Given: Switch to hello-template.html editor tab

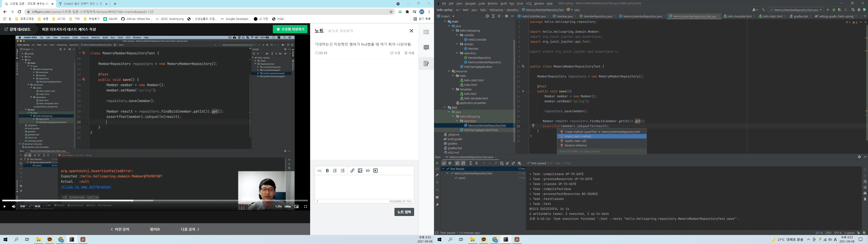Looking at the screenshot, I should point(739,16).
